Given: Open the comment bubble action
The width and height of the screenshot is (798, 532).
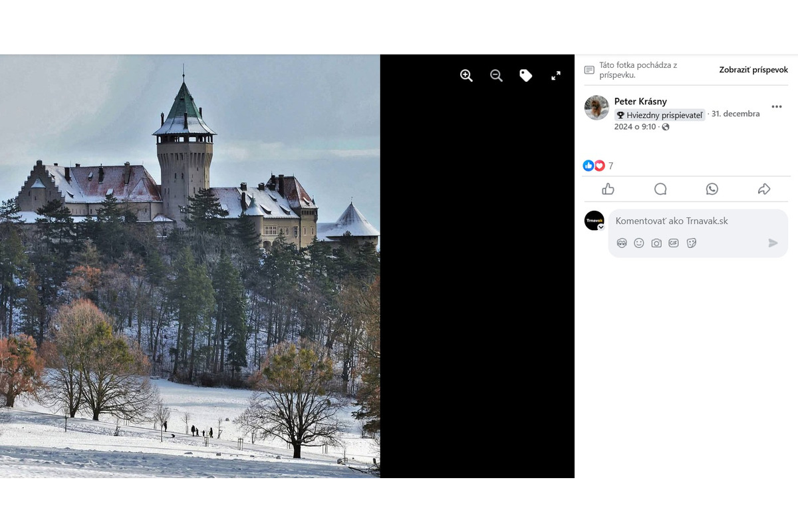Looking at the screenshot, I should click(x=660, y=189).
